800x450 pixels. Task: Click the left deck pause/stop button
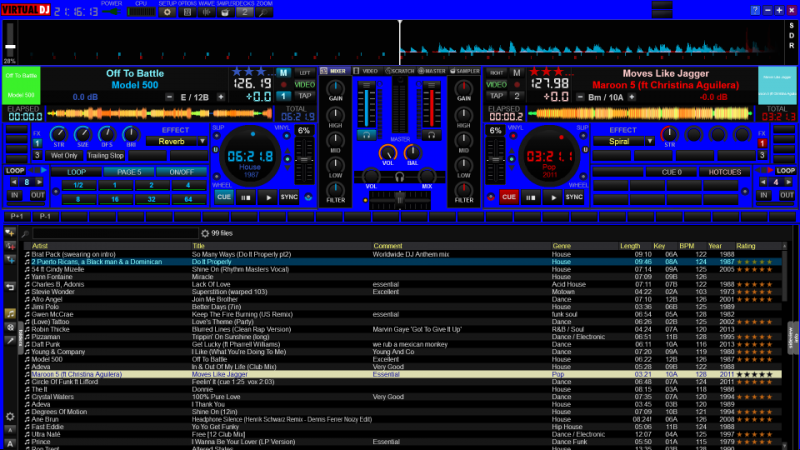click(x=245, y=197)
